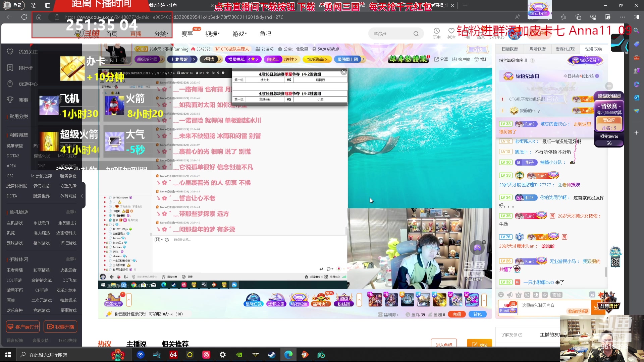
Task: Expand the 分类 category dropdown in navigation
Action: coord(161,34)
